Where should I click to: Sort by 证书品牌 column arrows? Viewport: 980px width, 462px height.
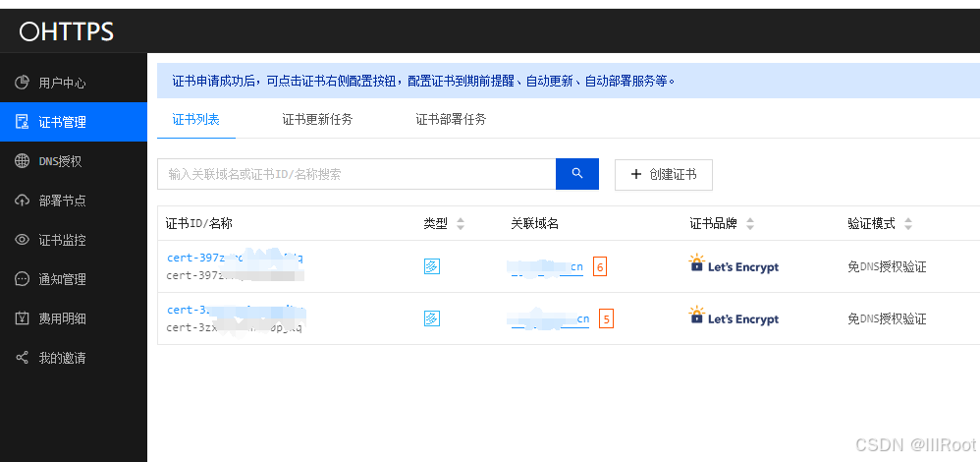750,224
